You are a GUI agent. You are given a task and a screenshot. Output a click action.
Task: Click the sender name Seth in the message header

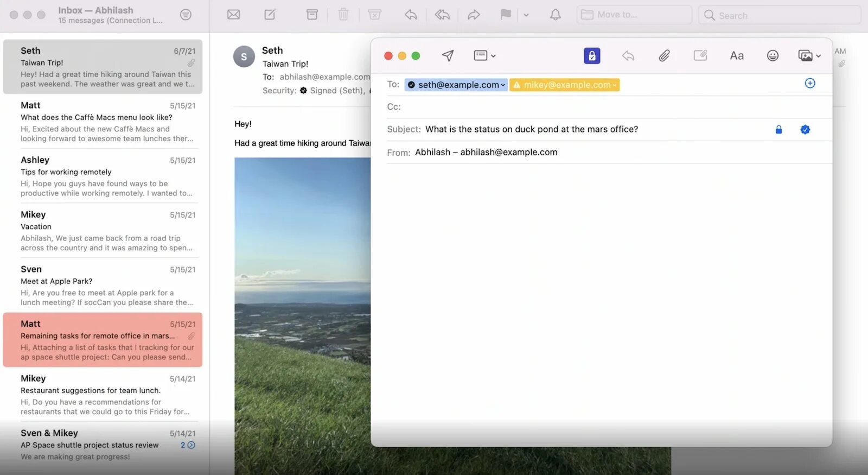272,50
